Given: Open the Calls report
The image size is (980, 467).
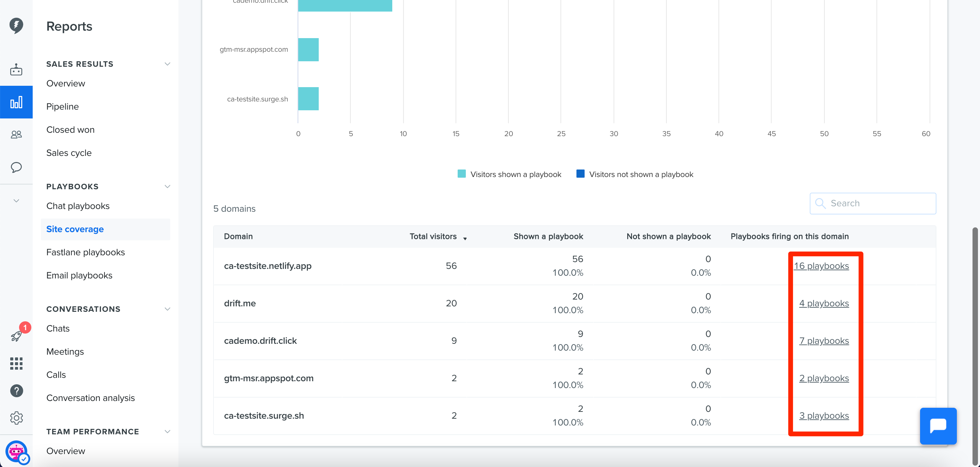Looking at the screenshot, I should coord(56,375).
